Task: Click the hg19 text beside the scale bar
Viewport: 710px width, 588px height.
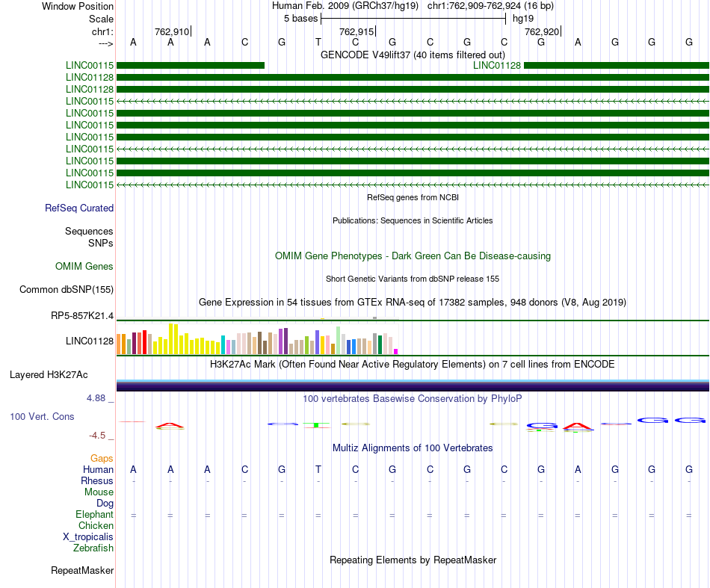Action: pos(523,19)
